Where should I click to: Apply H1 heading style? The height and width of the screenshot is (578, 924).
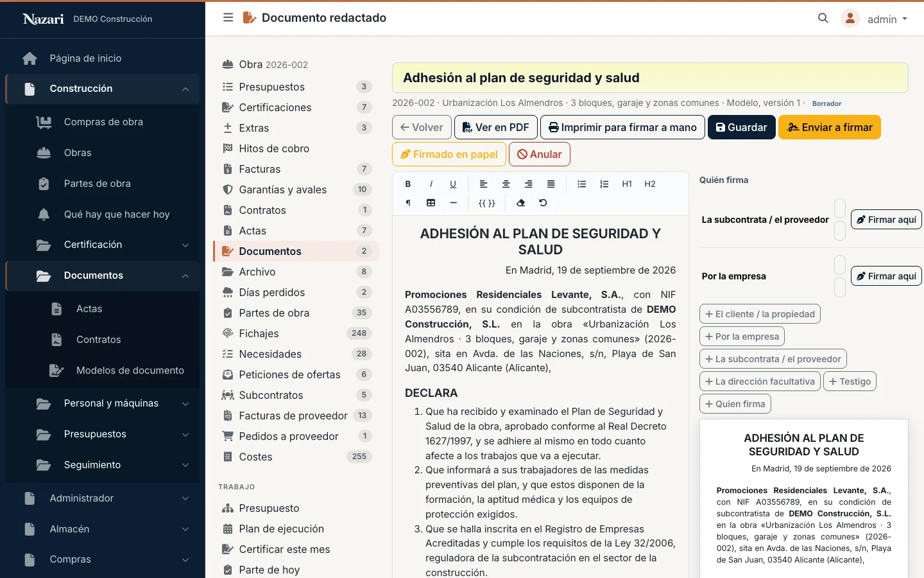tap(627, 184)
